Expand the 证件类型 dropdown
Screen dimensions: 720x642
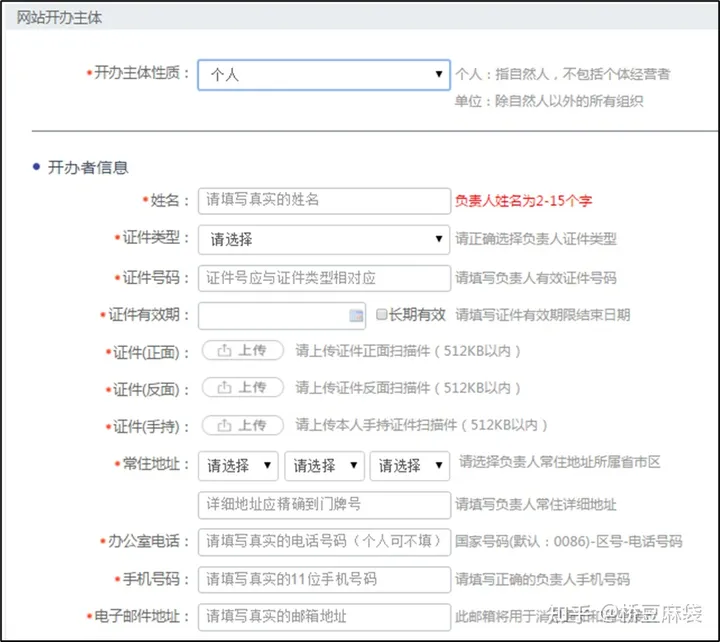coord(324,239)
